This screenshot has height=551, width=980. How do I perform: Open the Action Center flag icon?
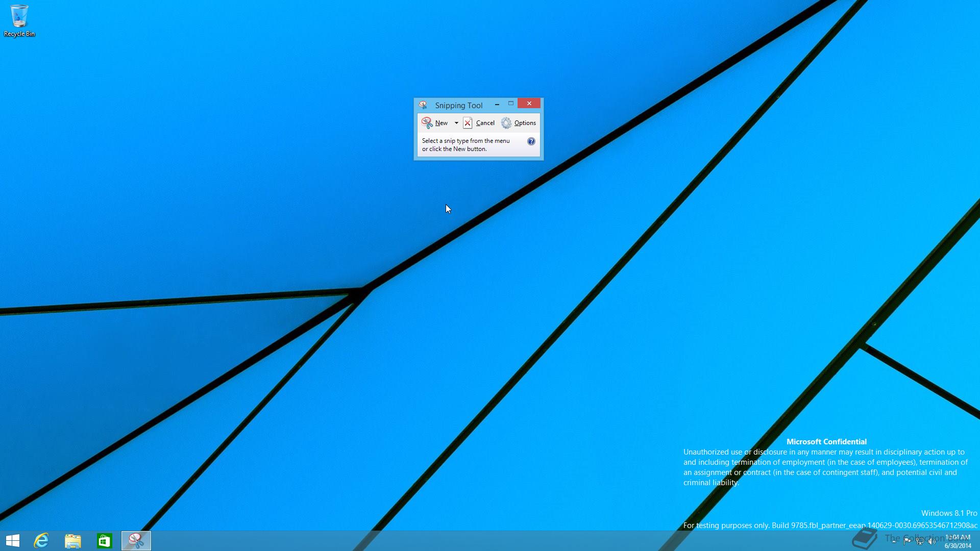[907, 541]
